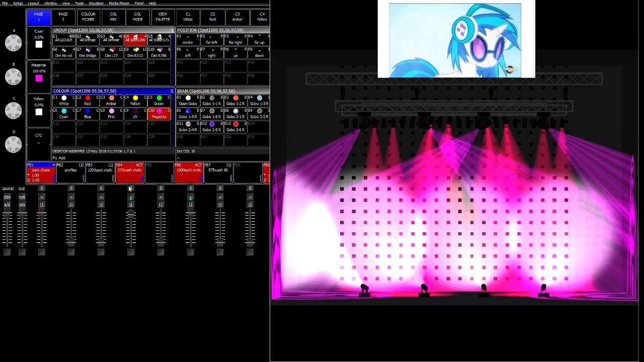Select the C7 Blue colour palette
644x362 pixels.
[x=88, y=114]
